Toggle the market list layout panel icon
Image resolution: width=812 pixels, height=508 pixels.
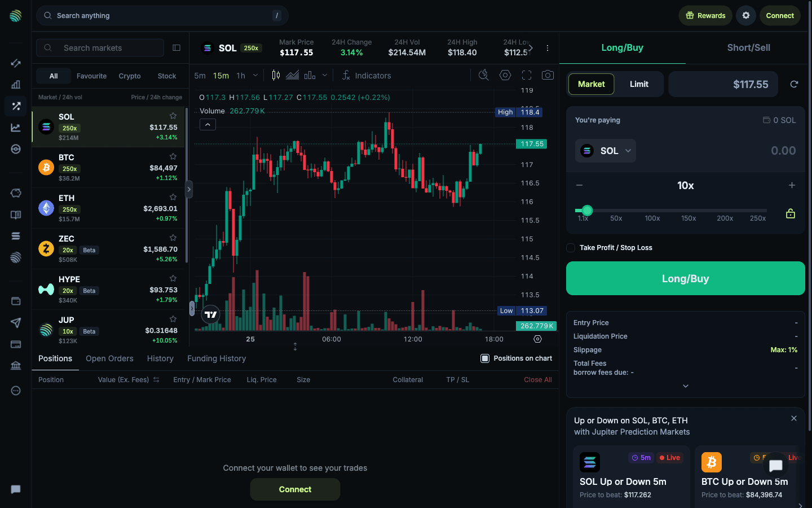tap(176, 48)
